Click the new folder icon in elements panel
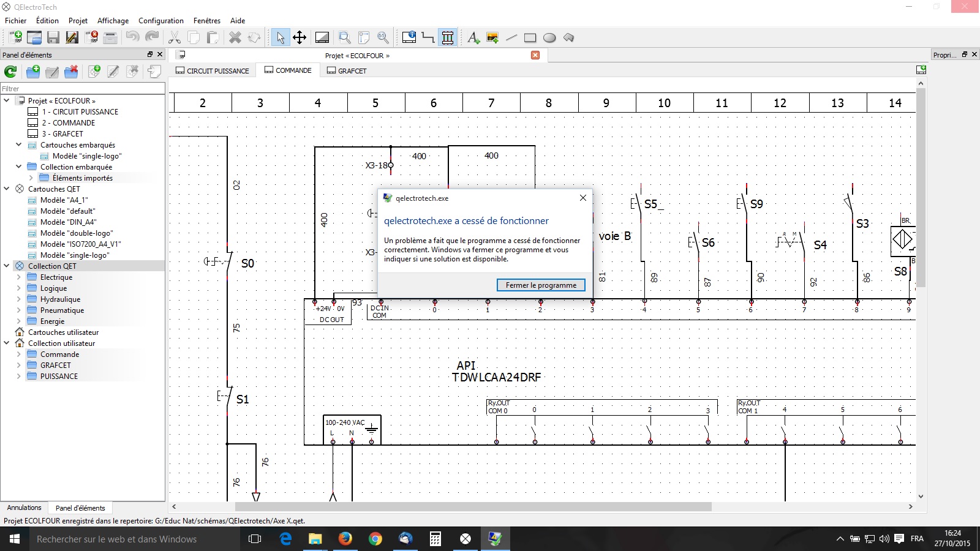980x551 pixels. (33, 72)
